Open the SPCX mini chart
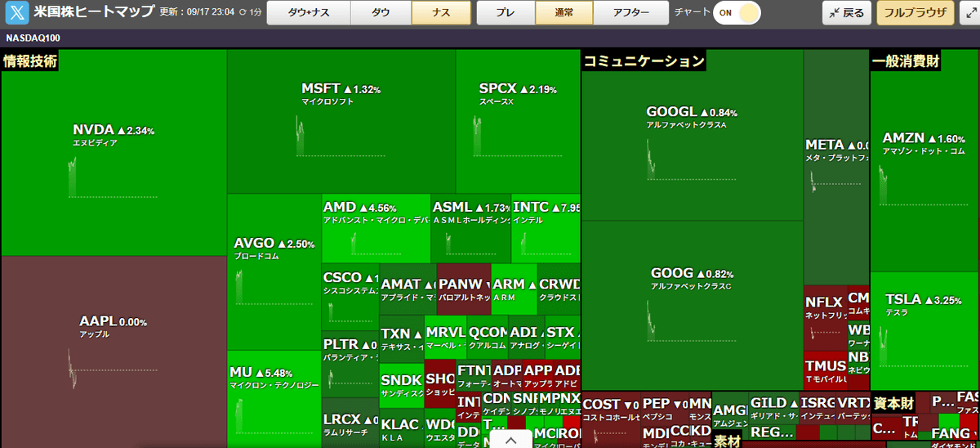The image size is (980, 448). point(519,134)
